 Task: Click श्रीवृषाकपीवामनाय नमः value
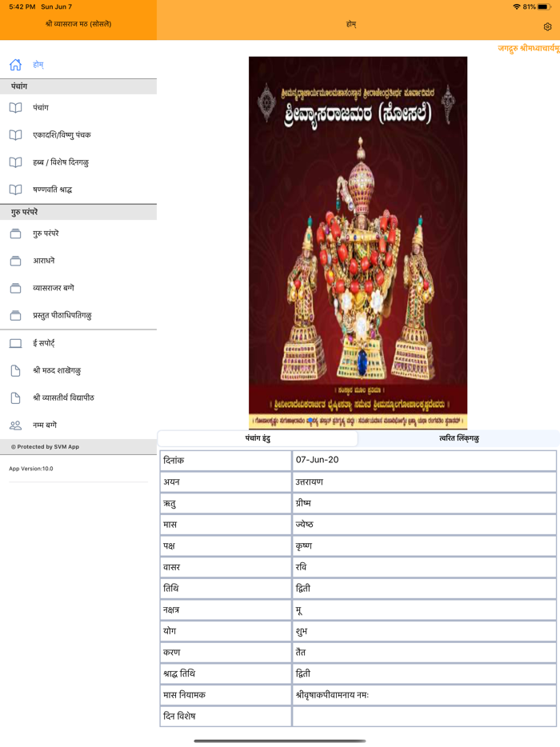332,695
